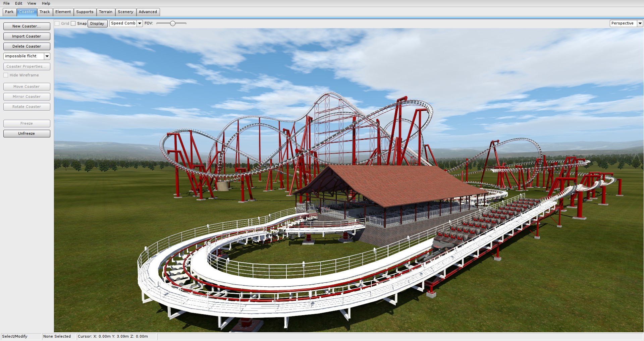The image size is (644, 341).
Task: Open the Help menu
Action: (46, 3)
